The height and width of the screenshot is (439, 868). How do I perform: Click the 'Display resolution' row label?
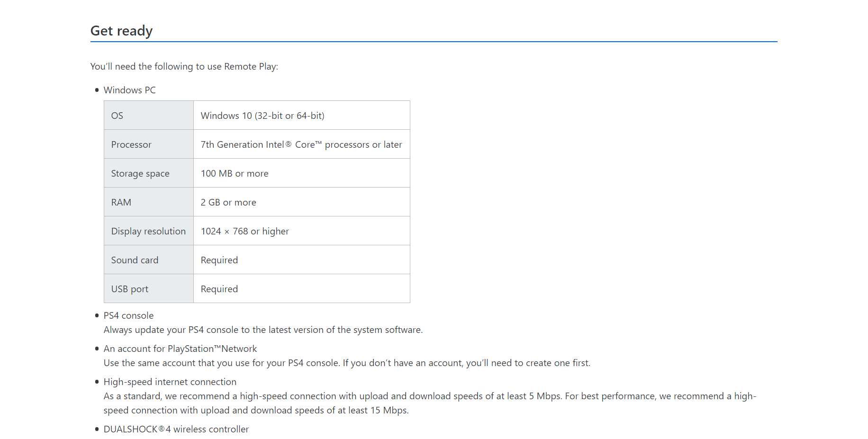[x=148, y=232]
